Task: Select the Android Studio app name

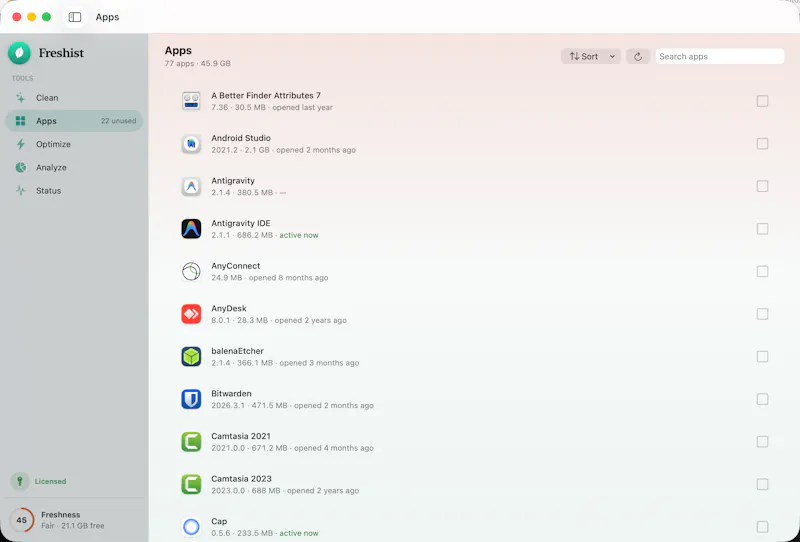Action: [x=241, y=138]
